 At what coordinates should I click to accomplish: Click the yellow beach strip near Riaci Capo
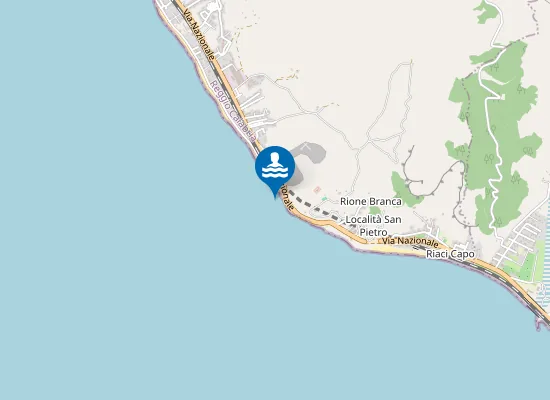[x=389, y=249]
